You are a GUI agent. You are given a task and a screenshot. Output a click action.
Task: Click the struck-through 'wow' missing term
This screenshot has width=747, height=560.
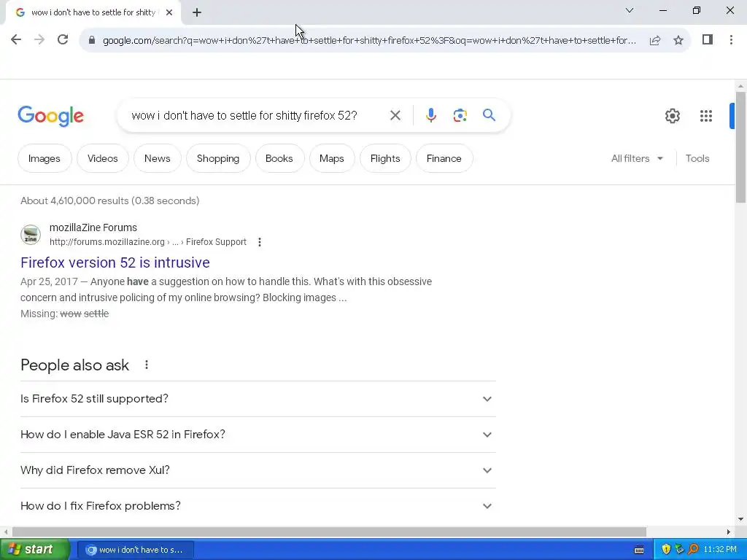point(71,314)
